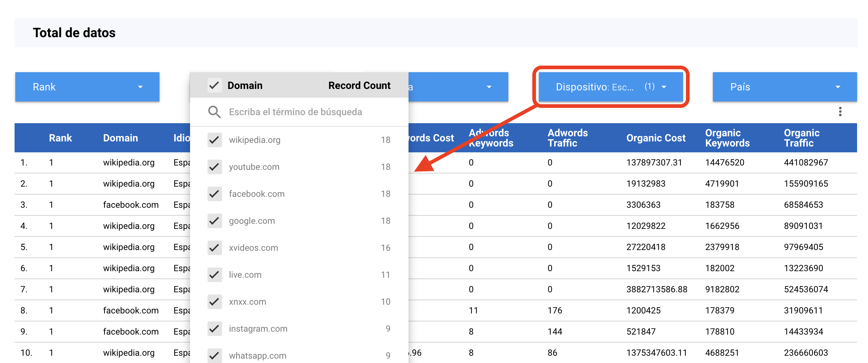Toggle the facebook.com checkbox
Viewport: 868px width, 363px height.
(214, 194)
